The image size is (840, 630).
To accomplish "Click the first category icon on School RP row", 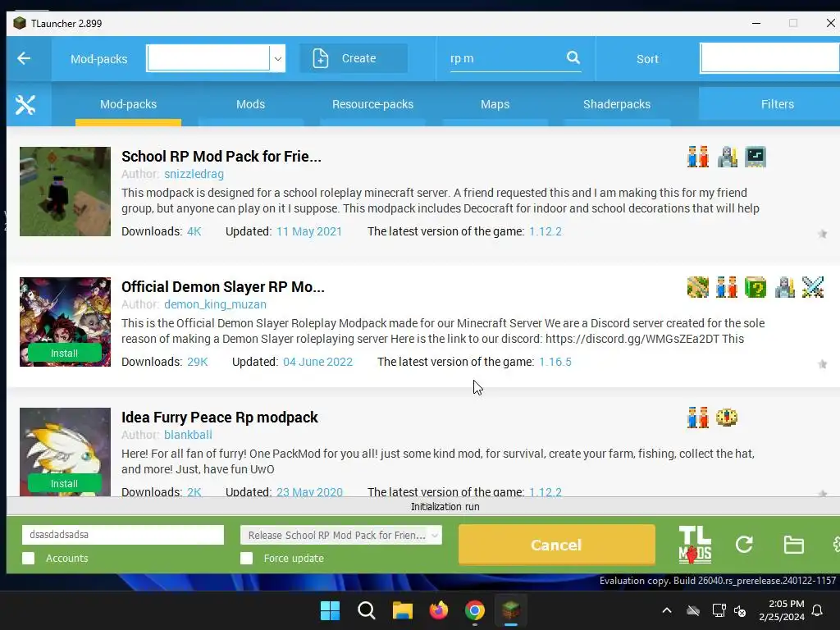I will pos(698,157).
